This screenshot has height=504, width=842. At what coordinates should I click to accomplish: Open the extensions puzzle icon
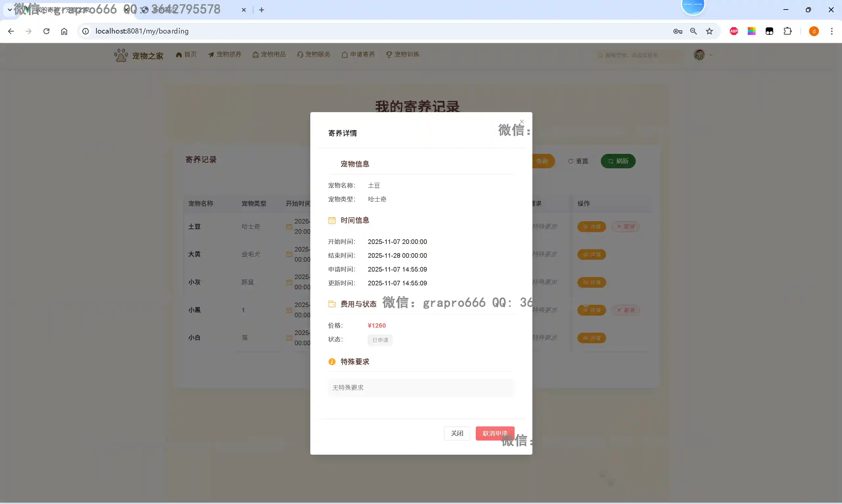click(x=787, y=31)
